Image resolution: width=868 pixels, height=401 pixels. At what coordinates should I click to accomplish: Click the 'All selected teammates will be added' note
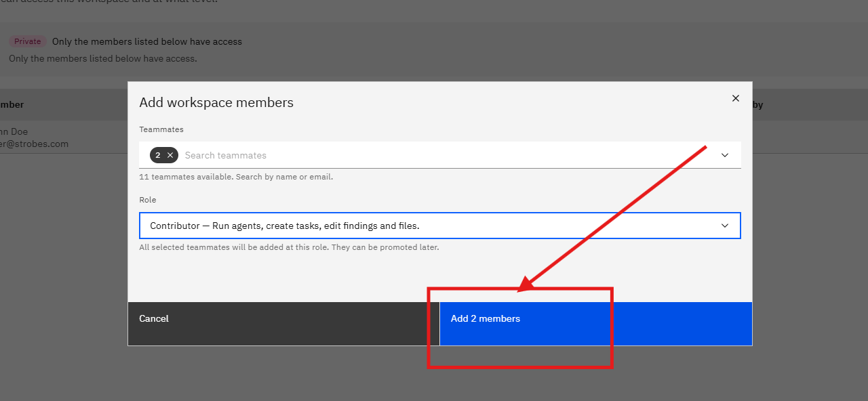tap(289, 247)
